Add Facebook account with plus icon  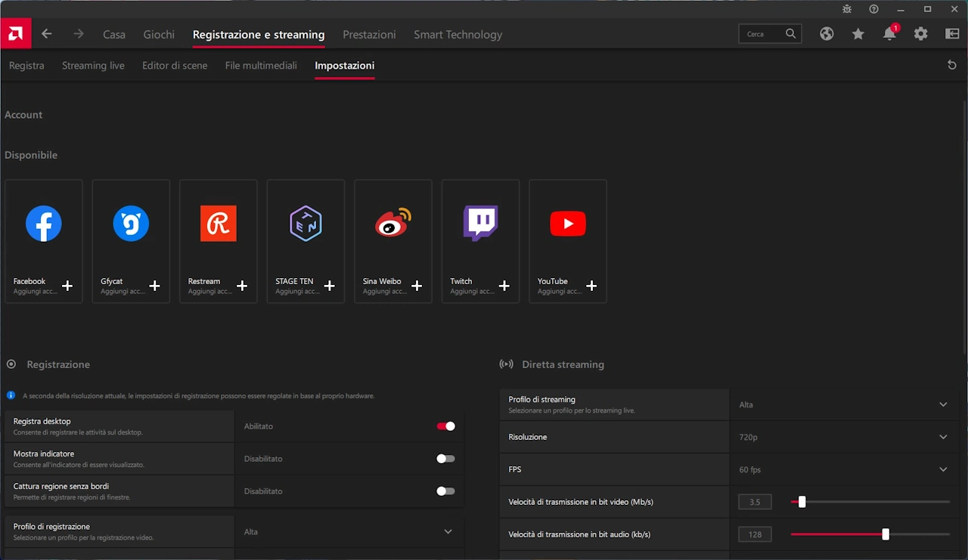(67, 286)
